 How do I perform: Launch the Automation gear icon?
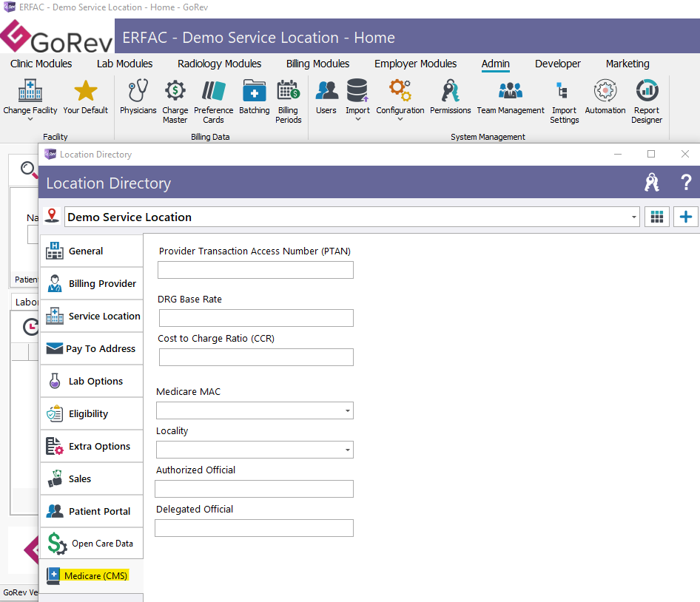605,90
